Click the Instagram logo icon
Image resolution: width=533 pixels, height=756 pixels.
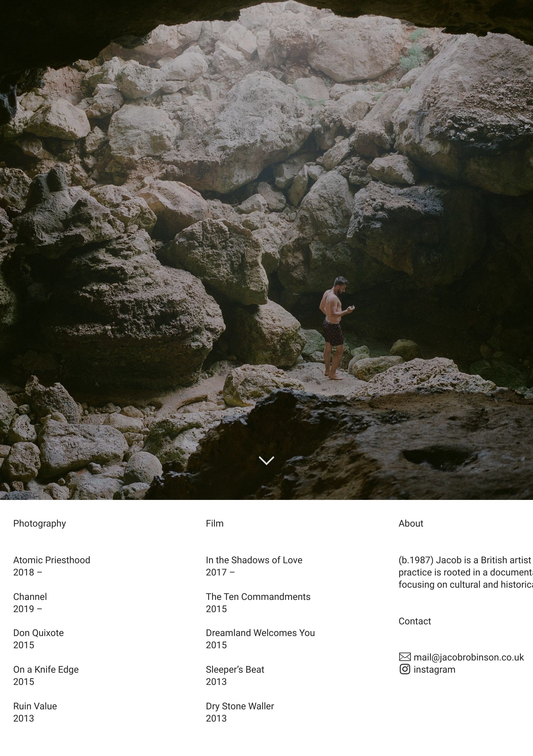coord(405,669)
